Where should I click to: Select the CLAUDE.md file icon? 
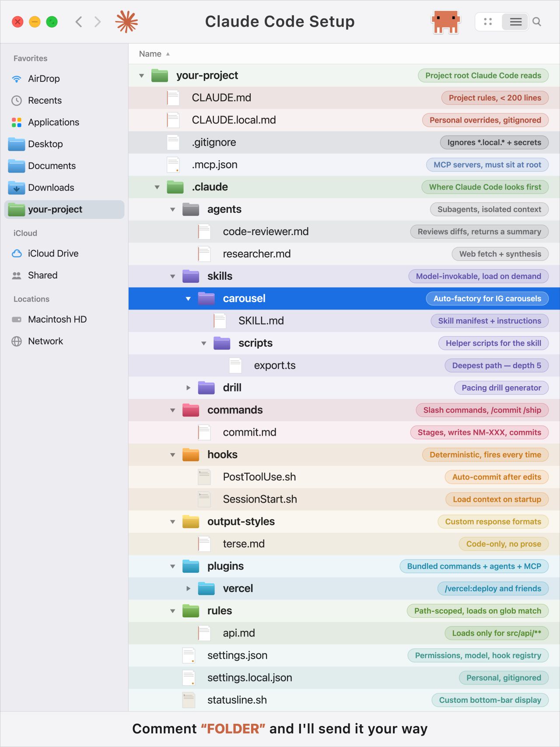pos(173,98)
